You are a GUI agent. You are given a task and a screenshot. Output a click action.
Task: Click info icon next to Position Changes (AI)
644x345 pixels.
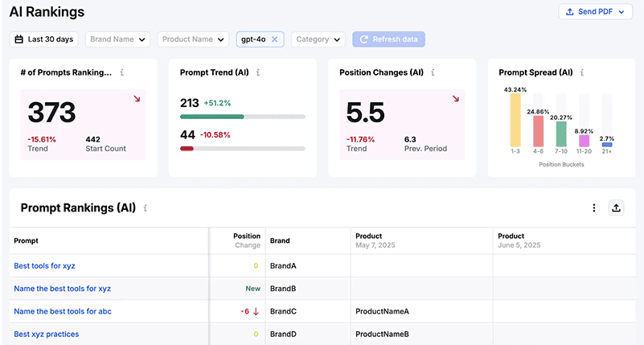(433, 72)
